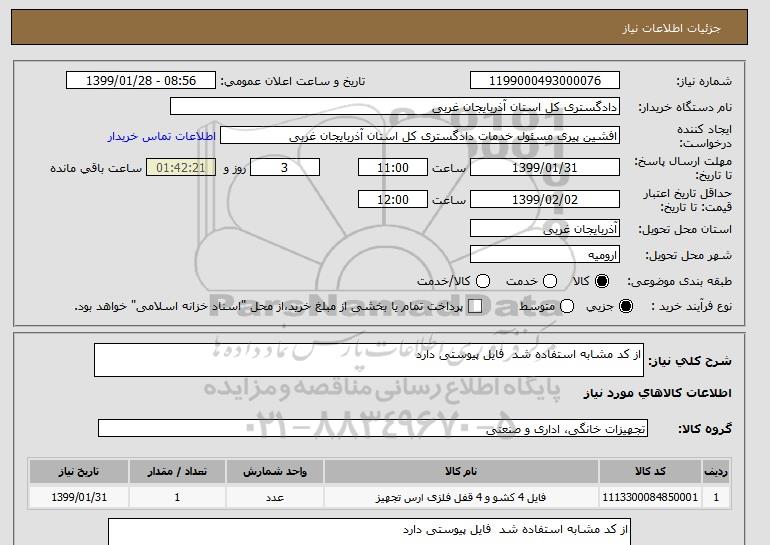
Task: Click the unit cell عدد
Action: 275,497
